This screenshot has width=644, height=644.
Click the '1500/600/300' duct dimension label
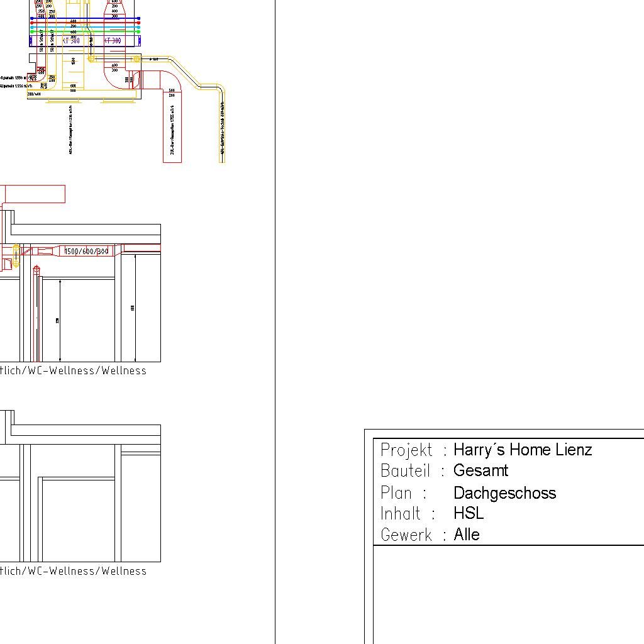[x=87, y=252]
